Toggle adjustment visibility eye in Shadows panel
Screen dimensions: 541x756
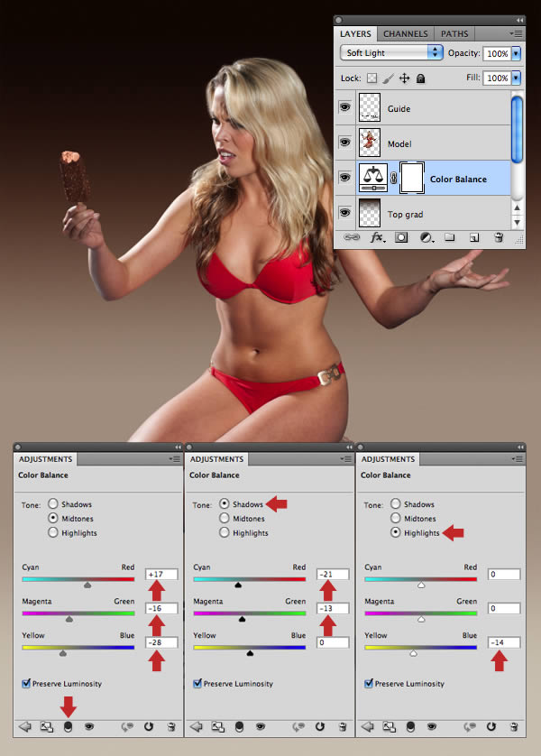coord(261,726)
